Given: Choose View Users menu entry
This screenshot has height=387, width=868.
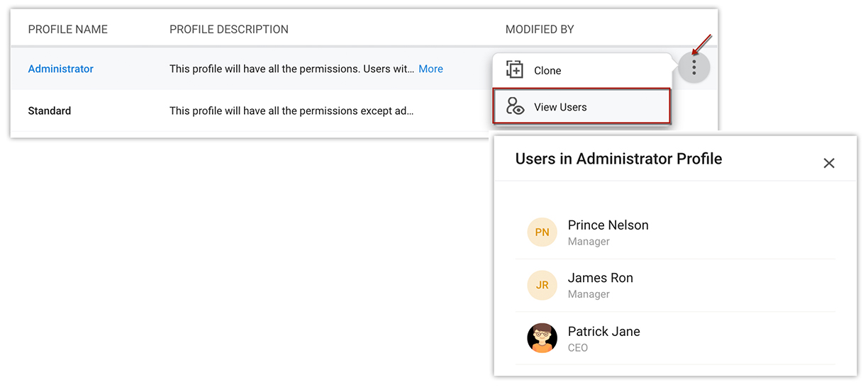Looking at the screenshot, I should coord(560,107).
